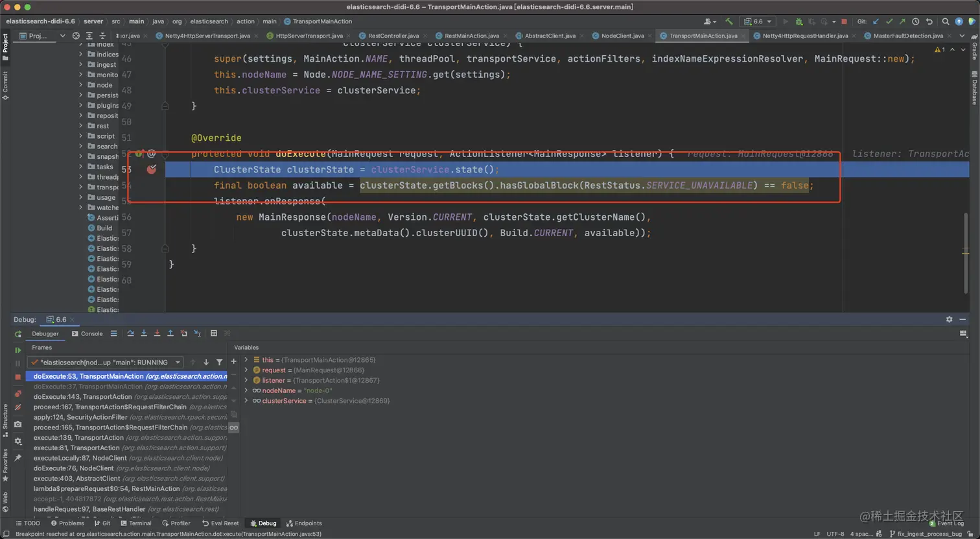Viewport: 980px width, 539px height.
Task: Click the Step Out debugger icon
Action: coord(170,333)
